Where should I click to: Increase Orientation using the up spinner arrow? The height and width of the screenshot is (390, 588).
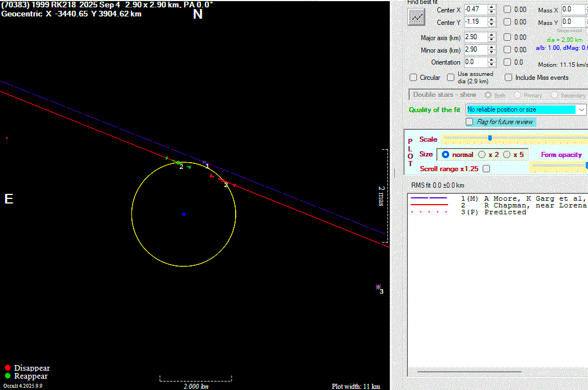pyautogui.click(x=491, y=60)
